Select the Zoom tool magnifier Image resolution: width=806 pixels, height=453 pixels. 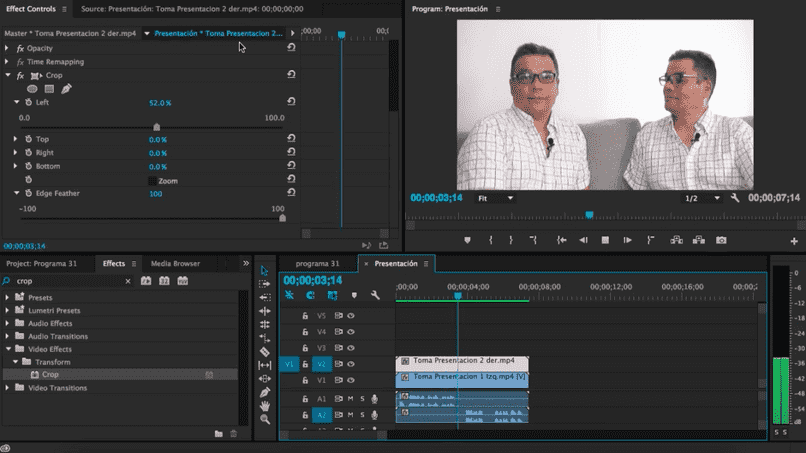[265, 419]
